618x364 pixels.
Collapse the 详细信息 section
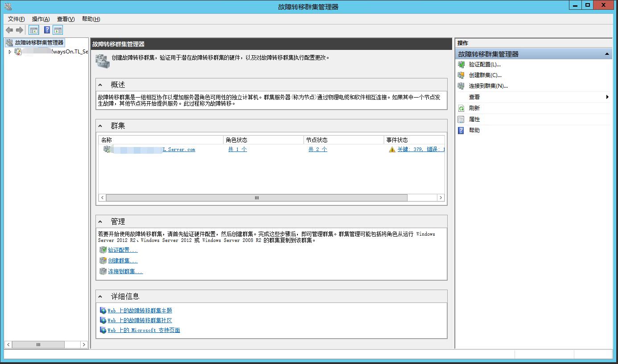coord(100,296)
